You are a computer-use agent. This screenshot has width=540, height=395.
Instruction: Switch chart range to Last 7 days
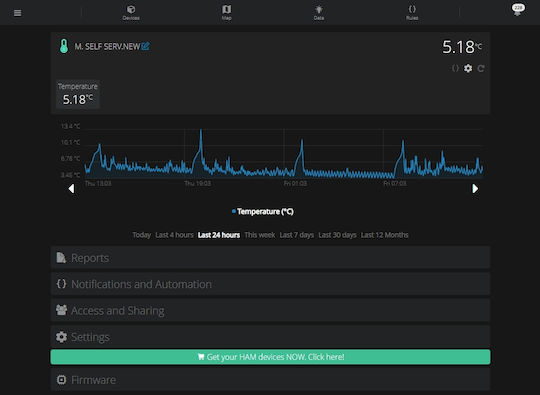click(297, 235)
